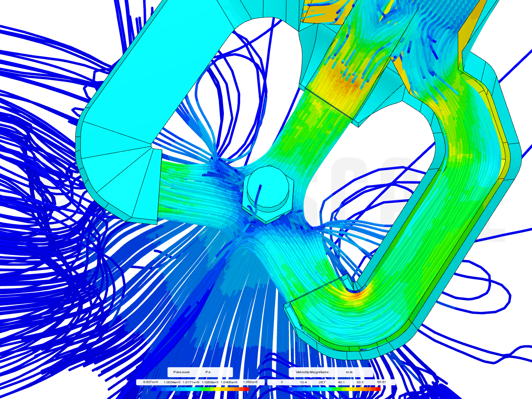This screenshot has width=532, height=399.
Task: Click the m/s unit label
Action: tap(349, 372)
